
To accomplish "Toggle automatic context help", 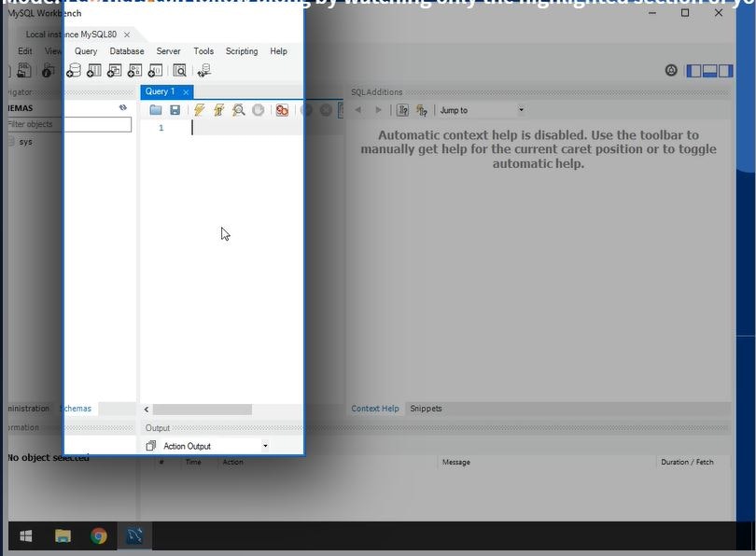I will 422,110.
